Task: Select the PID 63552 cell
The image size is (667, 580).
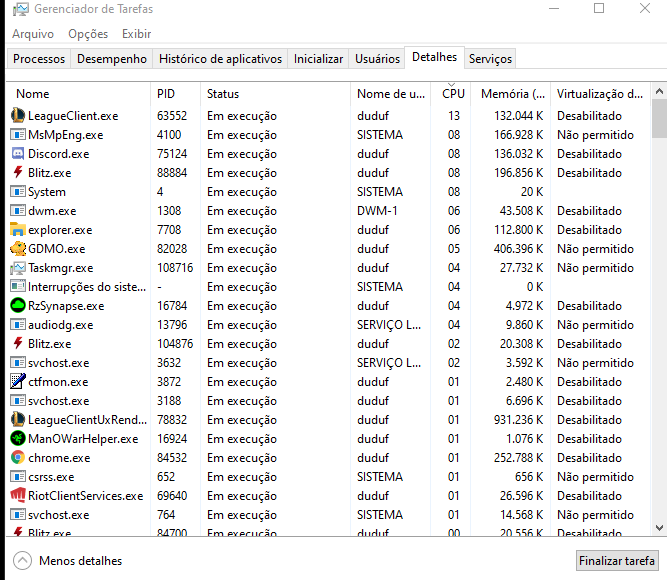Action: tap(172, 116)
